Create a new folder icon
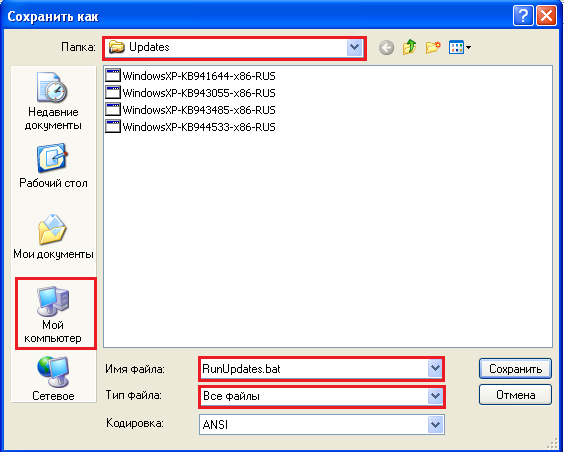 [x=433, y=47]
